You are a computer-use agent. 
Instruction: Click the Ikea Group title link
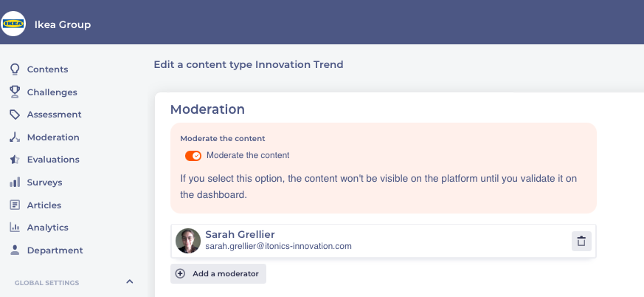[63, 24]
